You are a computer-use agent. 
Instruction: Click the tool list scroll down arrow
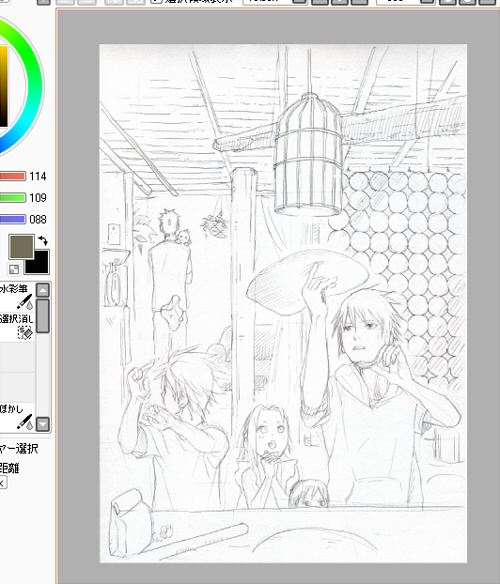coord(43,424)
